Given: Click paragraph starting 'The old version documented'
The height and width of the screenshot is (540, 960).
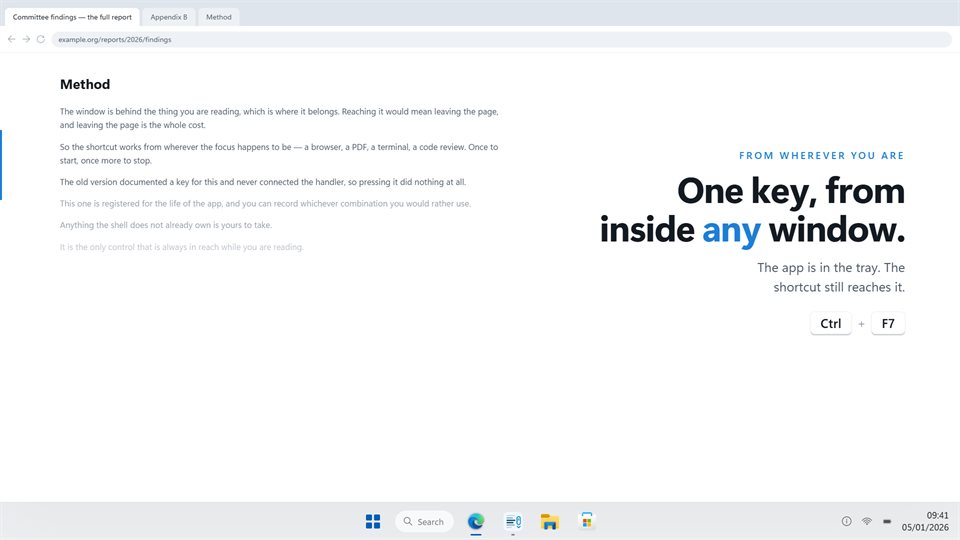Looking at the screenshot, I should (x=263, y=182).
